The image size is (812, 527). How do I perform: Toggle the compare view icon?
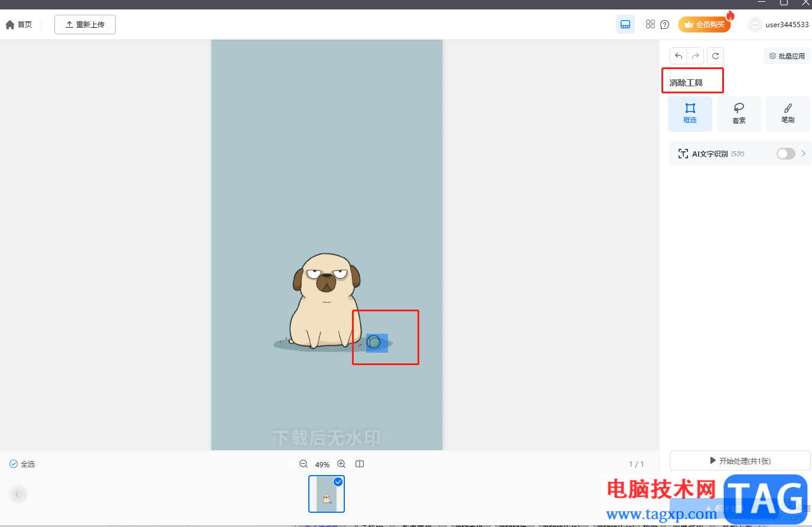click(x=360, y=464)
